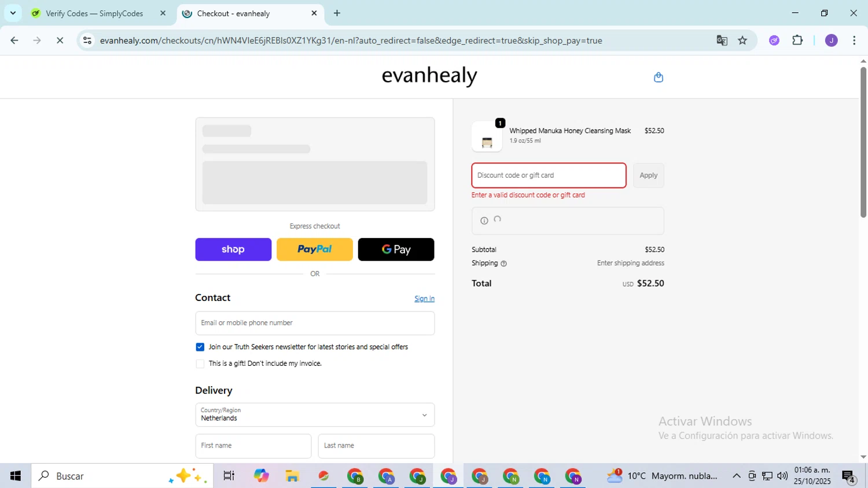Click the shipping help question icon
Image resolution: width=868 pixels, height=488 pixels.
(503, 263)
